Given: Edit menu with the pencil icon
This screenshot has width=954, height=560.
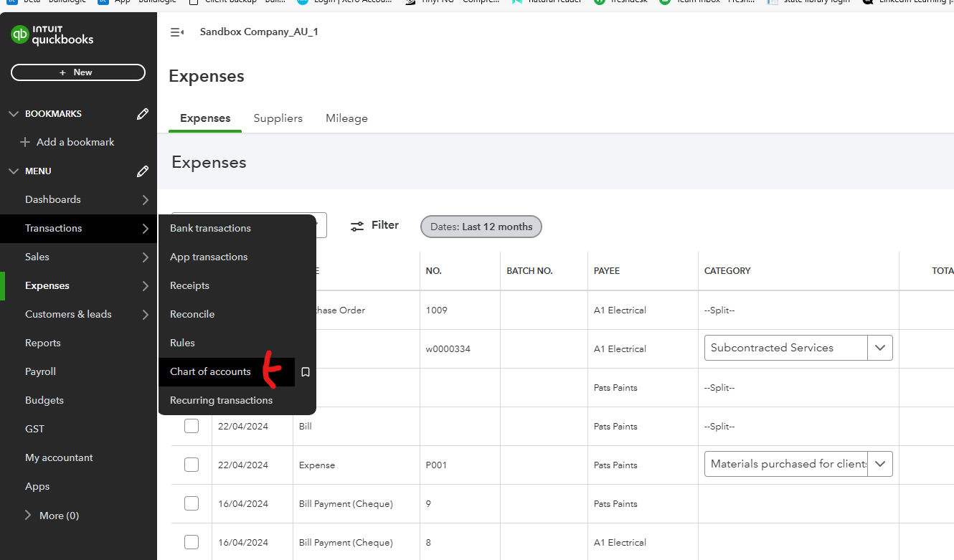Looking at the screenshot, I should 143,171.
